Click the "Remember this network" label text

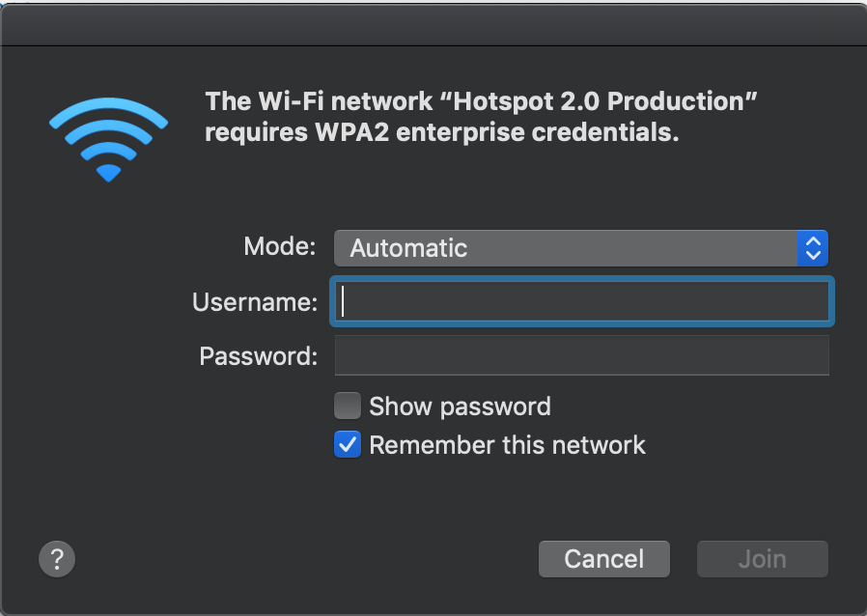(x=507, y=445)
